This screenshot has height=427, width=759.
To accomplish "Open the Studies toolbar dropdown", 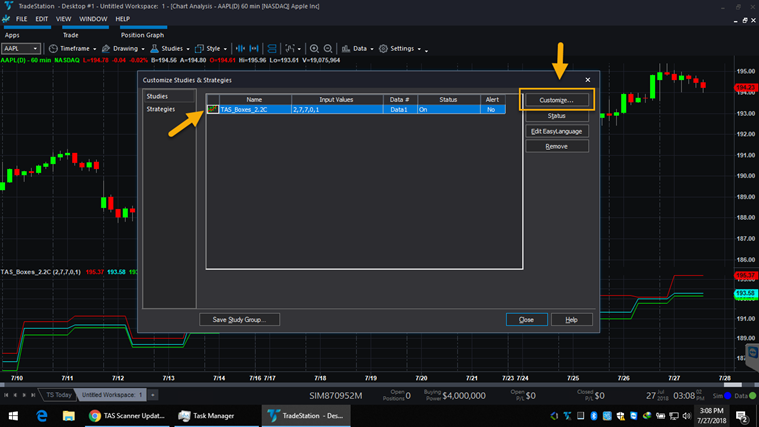I will (170, 49).
